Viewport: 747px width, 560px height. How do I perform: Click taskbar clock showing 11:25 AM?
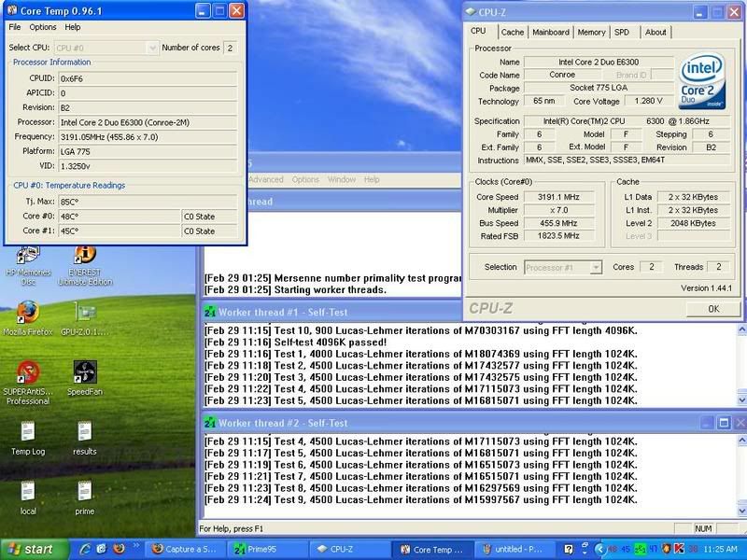[x=720, y=550]
